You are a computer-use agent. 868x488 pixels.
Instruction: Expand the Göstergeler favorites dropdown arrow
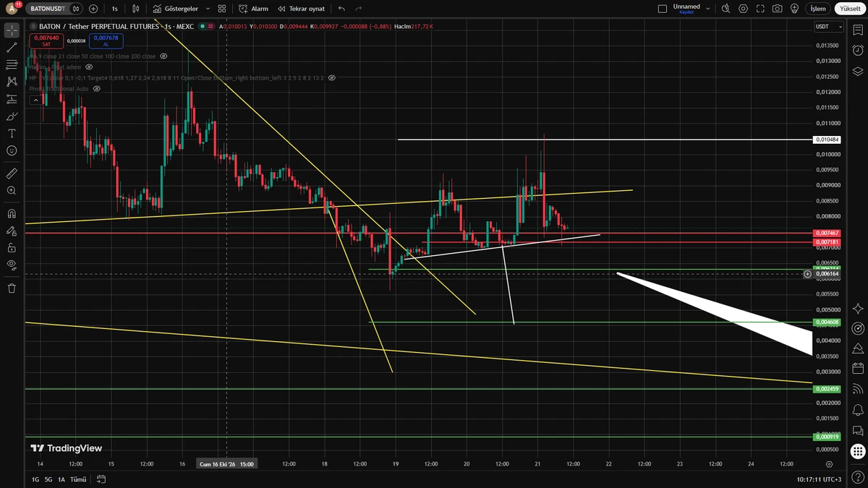tap(208, 9)
